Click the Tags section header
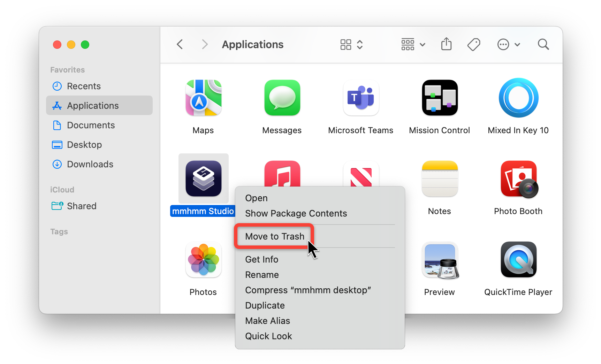This screenshot has width=601, height=364. [59, 232]
